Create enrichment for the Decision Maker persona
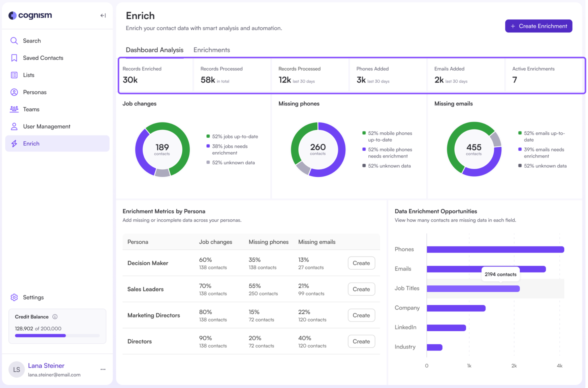The image size is (588, 388). (x=361, y=263)
